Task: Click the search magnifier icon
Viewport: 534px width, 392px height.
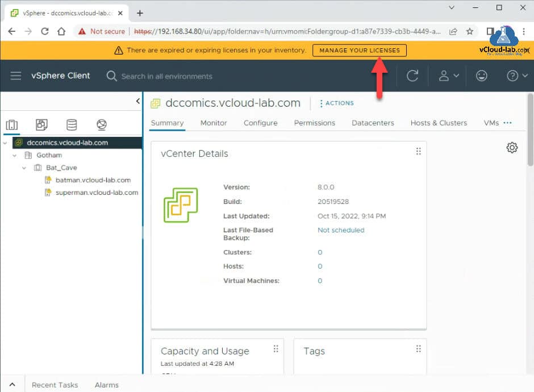Action: [111, 76]
